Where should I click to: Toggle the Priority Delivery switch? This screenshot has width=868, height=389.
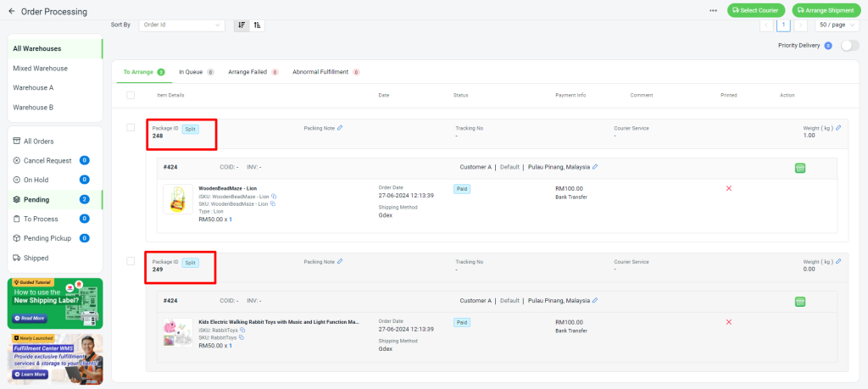pyautogui.click(x=849, y=46)
